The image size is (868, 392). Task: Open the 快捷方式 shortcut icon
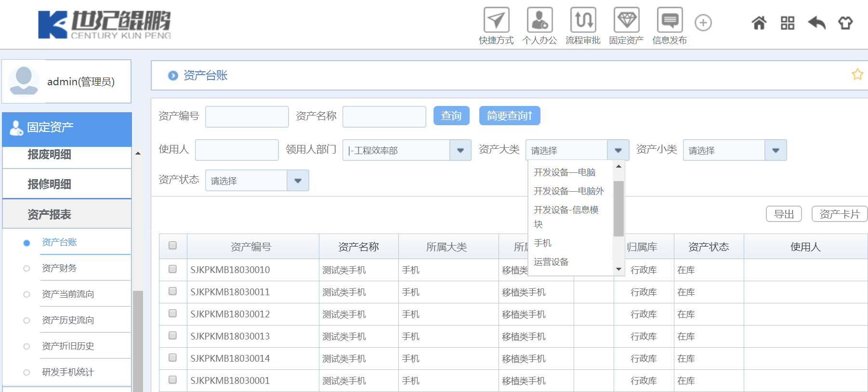tap(496, 21)
